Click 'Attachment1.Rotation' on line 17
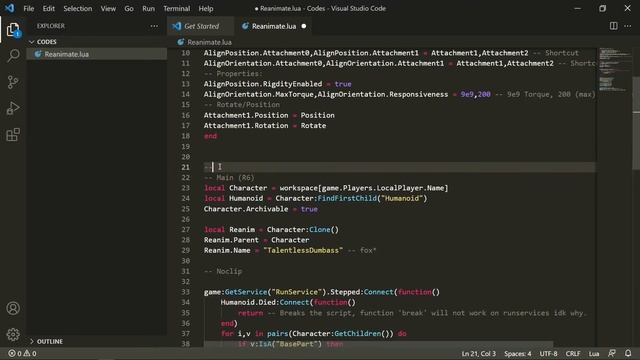The width and height of the screenshot is (640, 360). [246, 126]
